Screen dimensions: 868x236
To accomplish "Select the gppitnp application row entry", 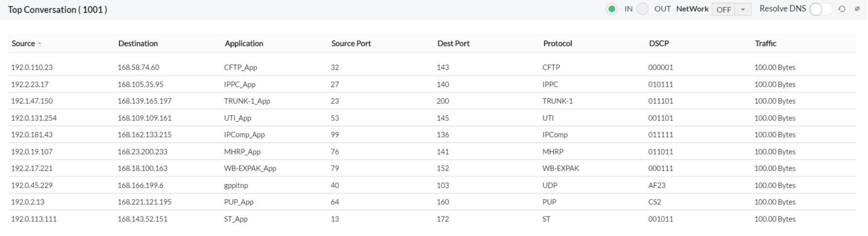I will click(236, 185).
